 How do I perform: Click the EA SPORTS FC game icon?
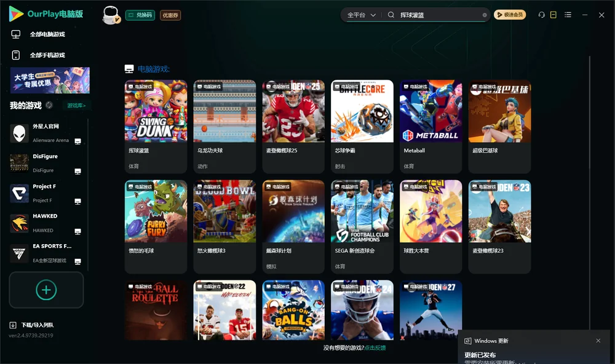pos(19,253)
